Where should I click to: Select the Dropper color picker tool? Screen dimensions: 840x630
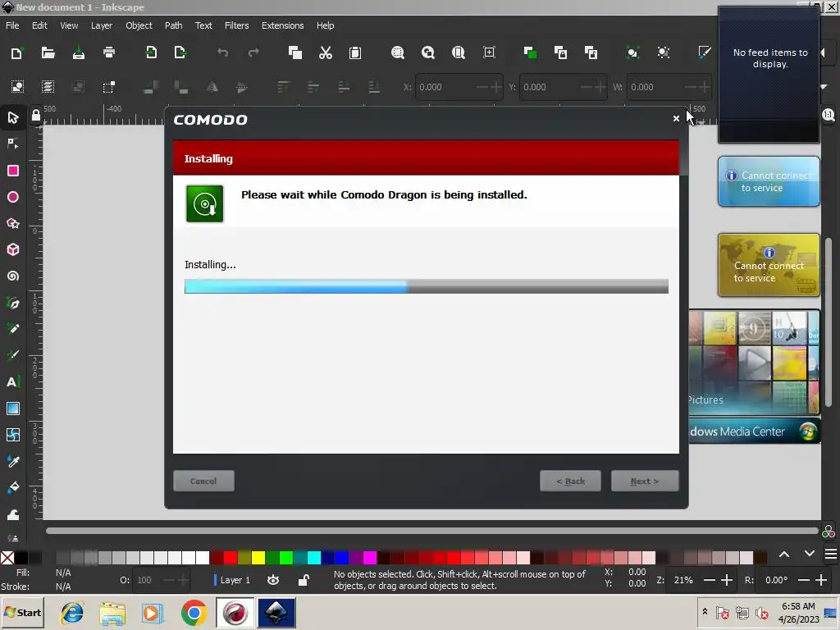click(13, 461)
